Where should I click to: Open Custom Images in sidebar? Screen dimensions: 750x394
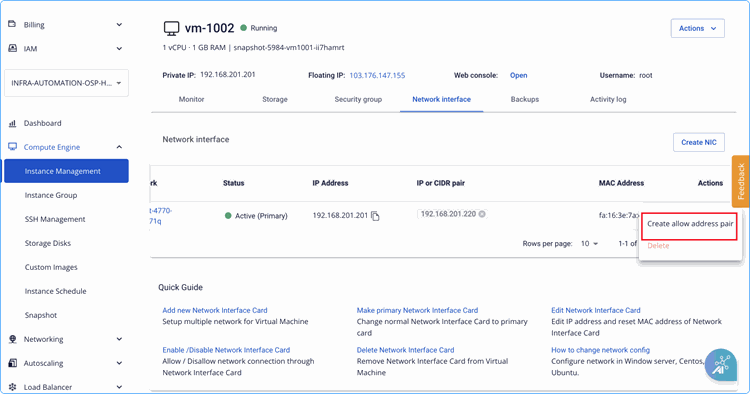(x=51, y=267)
